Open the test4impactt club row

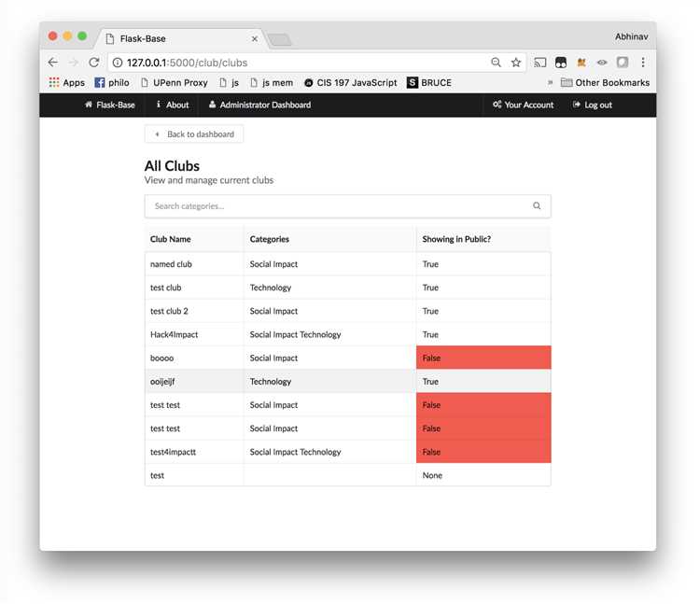pos(348,452)
